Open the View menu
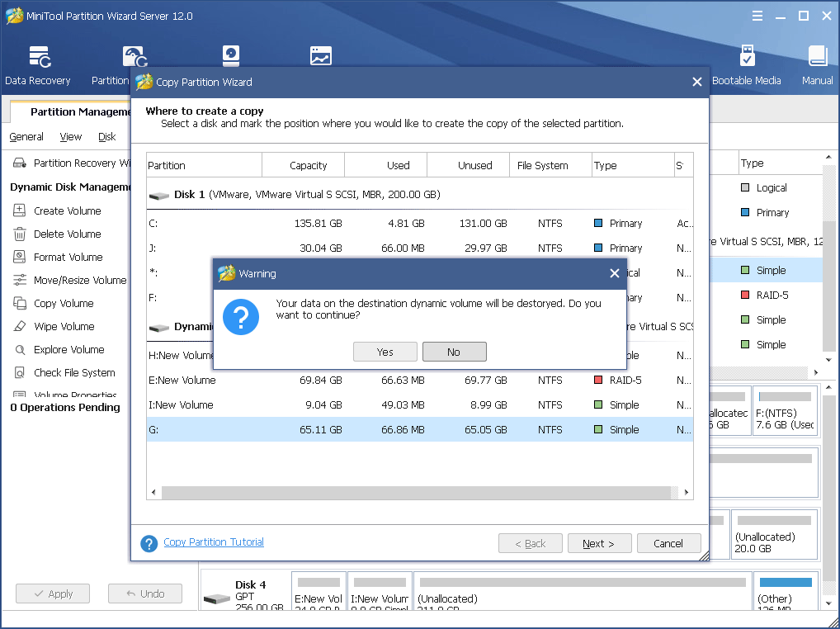This screenshot has height=629, width=840. tap(70, 137)
